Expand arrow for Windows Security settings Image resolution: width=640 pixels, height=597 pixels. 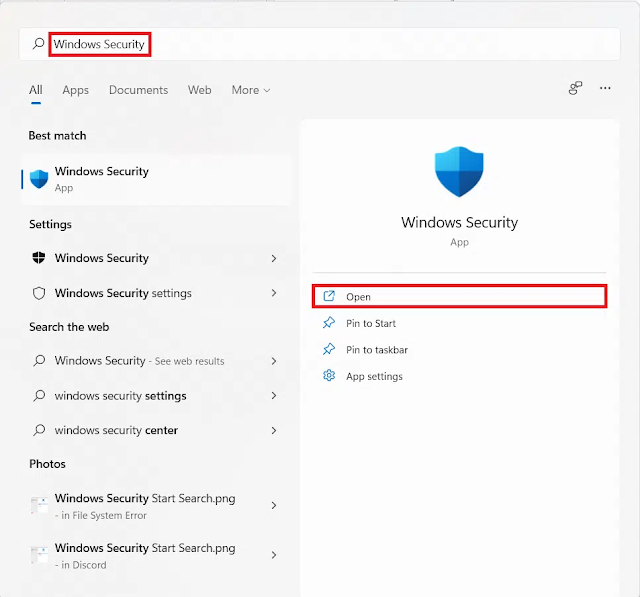tap(274, 293)
